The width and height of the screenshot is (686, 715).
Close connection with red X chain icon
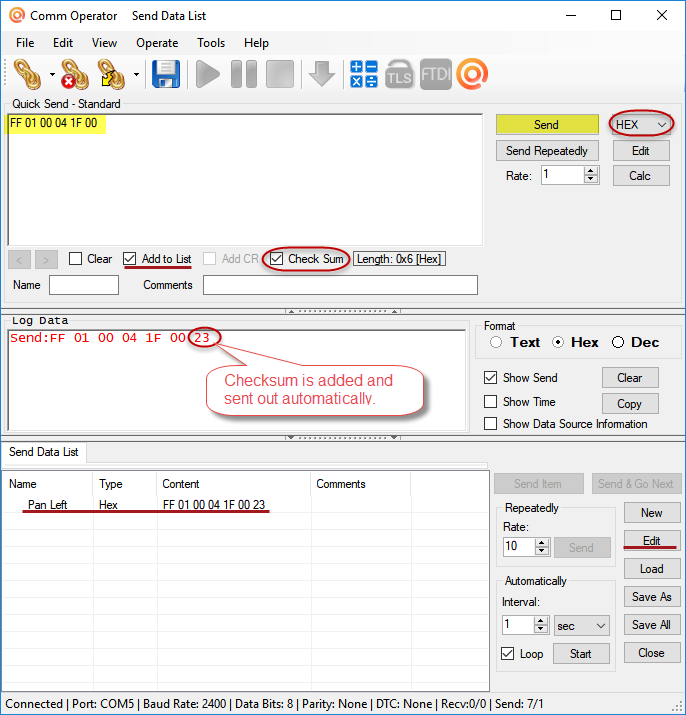tap(75, 74)
